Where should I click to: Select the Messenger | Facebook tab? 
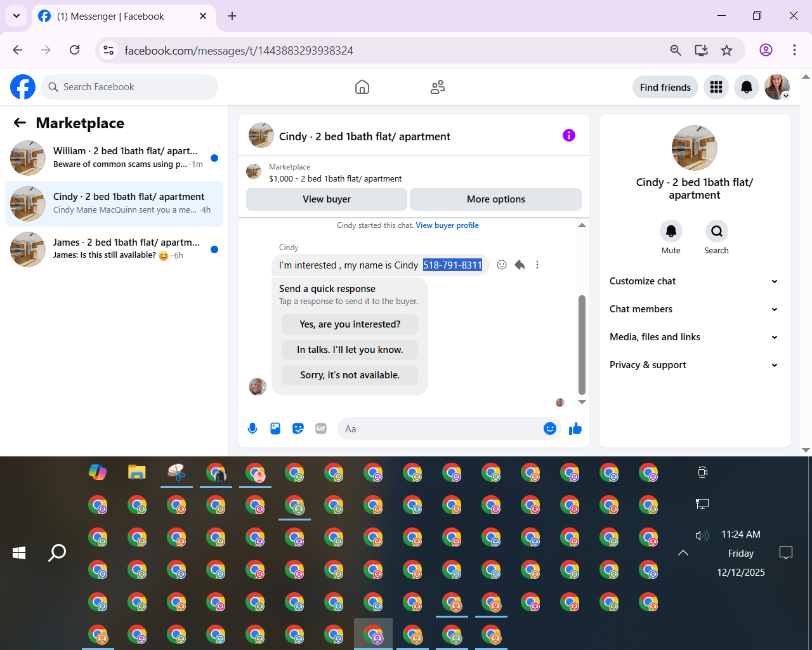pyautogui.click(x=122, y=17)
